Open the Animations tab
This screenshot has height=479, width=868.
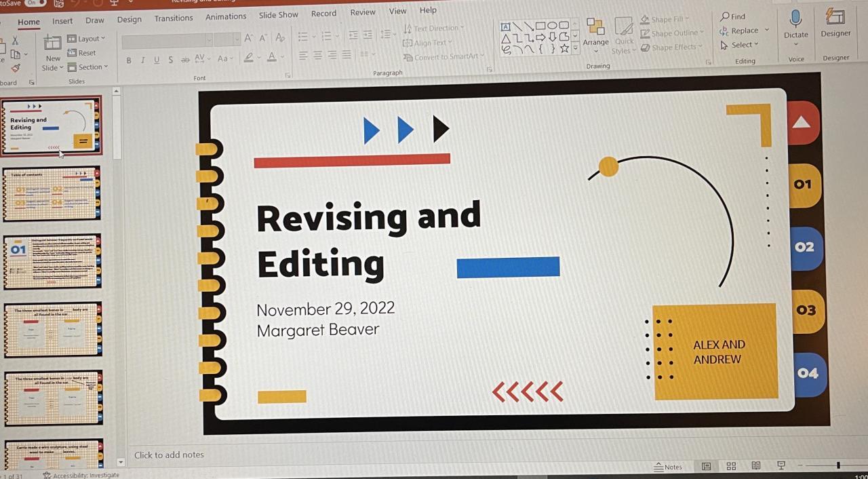coord(226,17)
